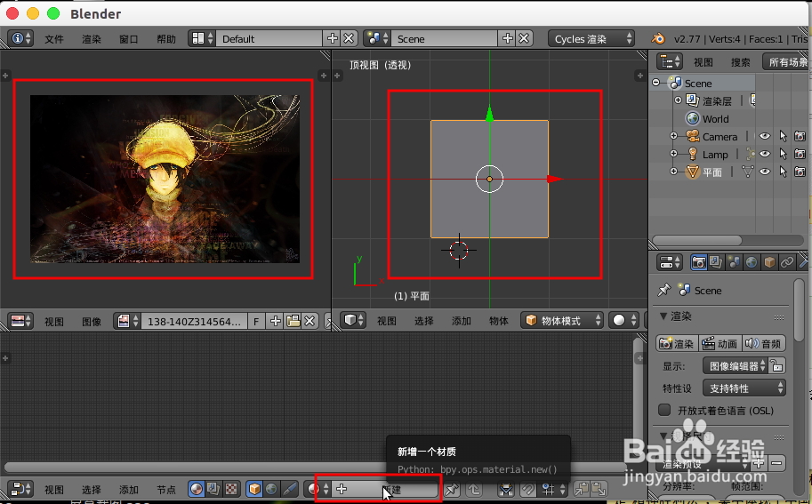Select the 平面 mesh icon in Outliner

pyautogui.click(x=692, y=172)
